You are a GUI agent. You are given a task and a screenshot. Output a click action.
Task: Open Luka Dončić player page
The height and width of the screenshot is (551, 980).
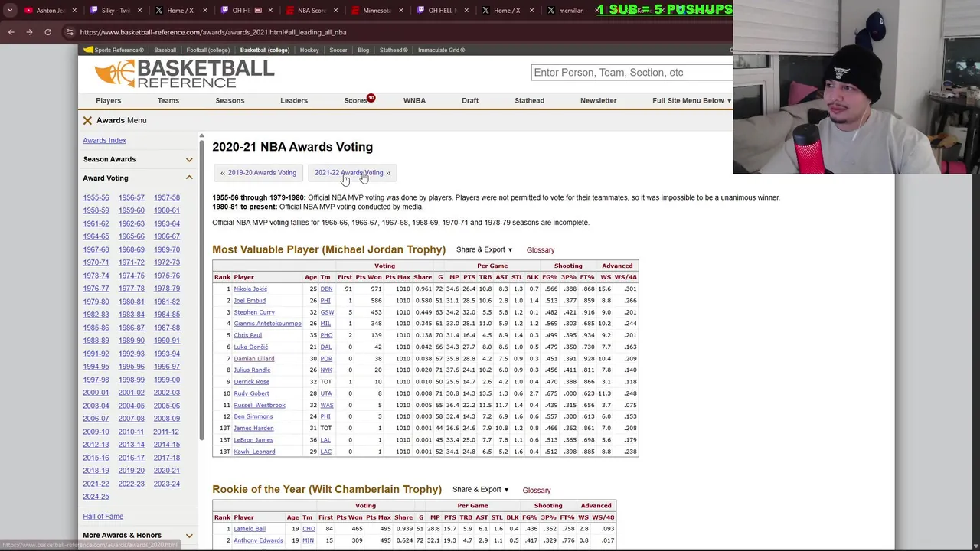coord(250,347)
